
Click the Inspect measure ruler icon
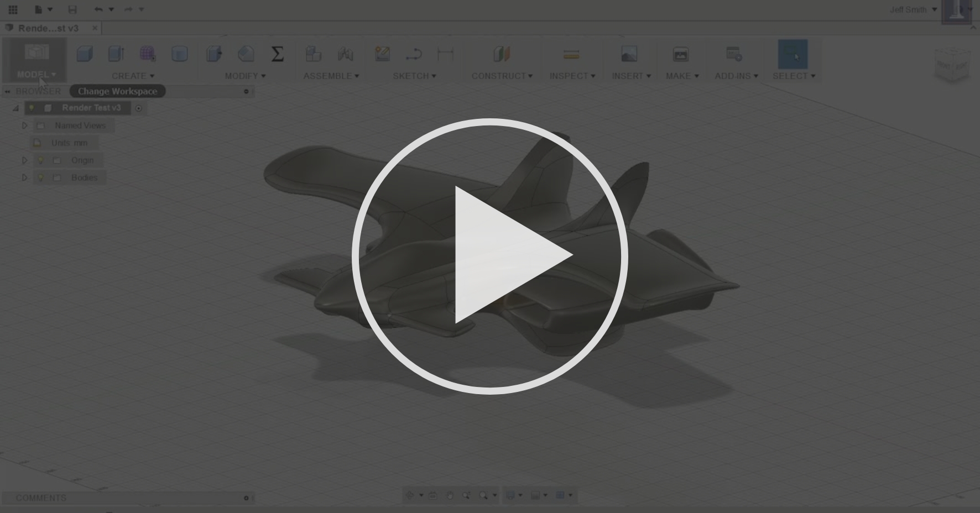click(571, 54)
